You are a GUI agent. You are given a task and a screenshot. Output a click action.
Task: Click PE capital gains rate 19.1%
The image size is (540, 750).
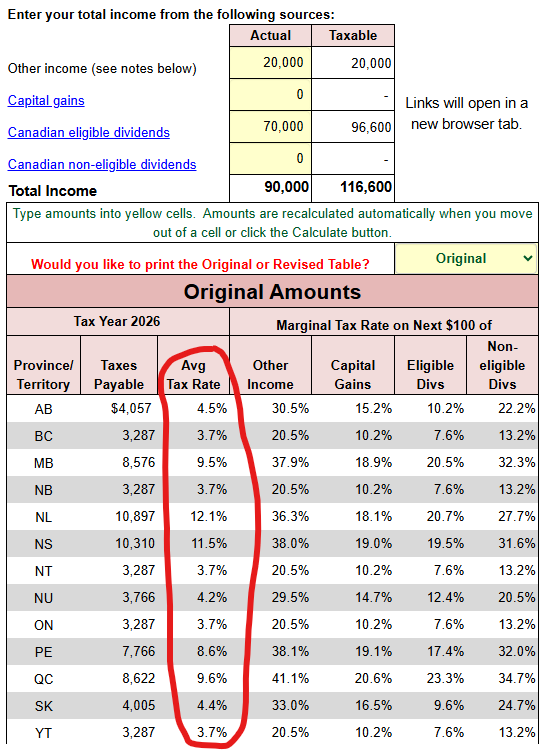(x=373, y=651)
